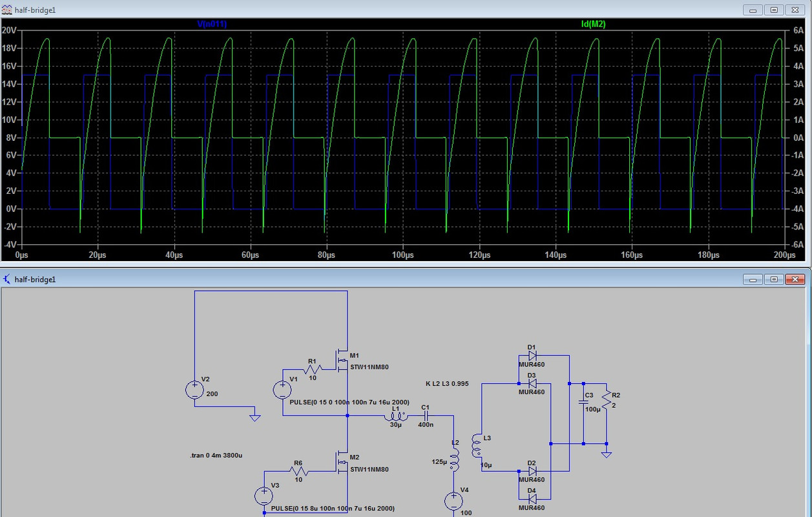The height and width of the screenshot is (517, 812).
Task: Select the V2 voltage source symbol
Action: pos(194,390)
